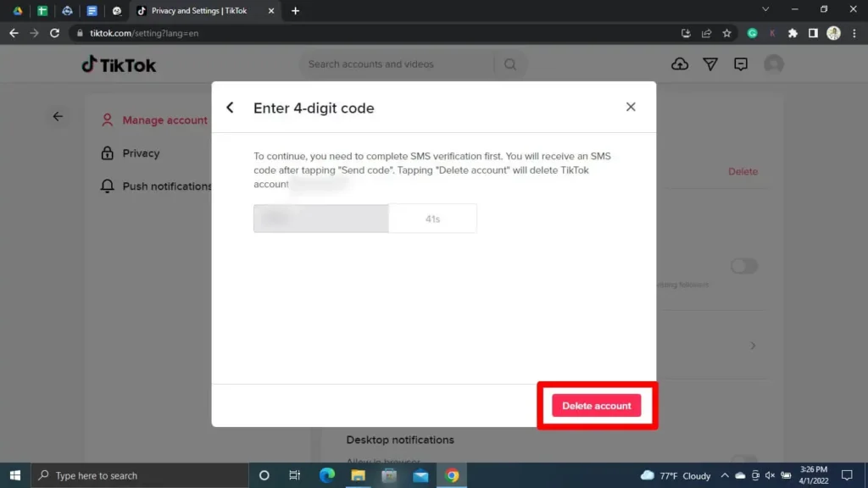Open Task View on taskbar
The image size is (868, 488).
294,475
